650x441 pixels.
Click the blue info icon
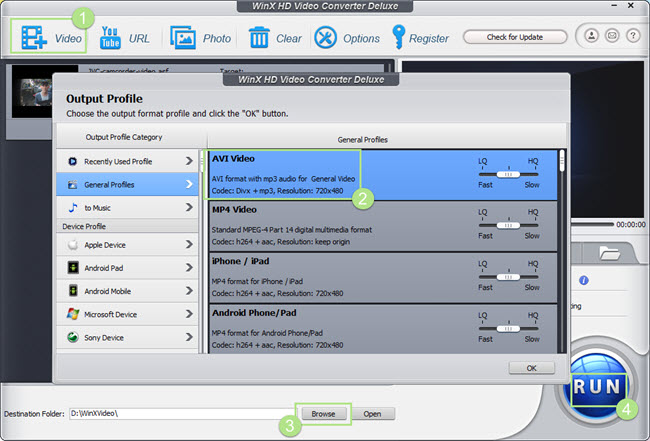(x=584, y=281)
